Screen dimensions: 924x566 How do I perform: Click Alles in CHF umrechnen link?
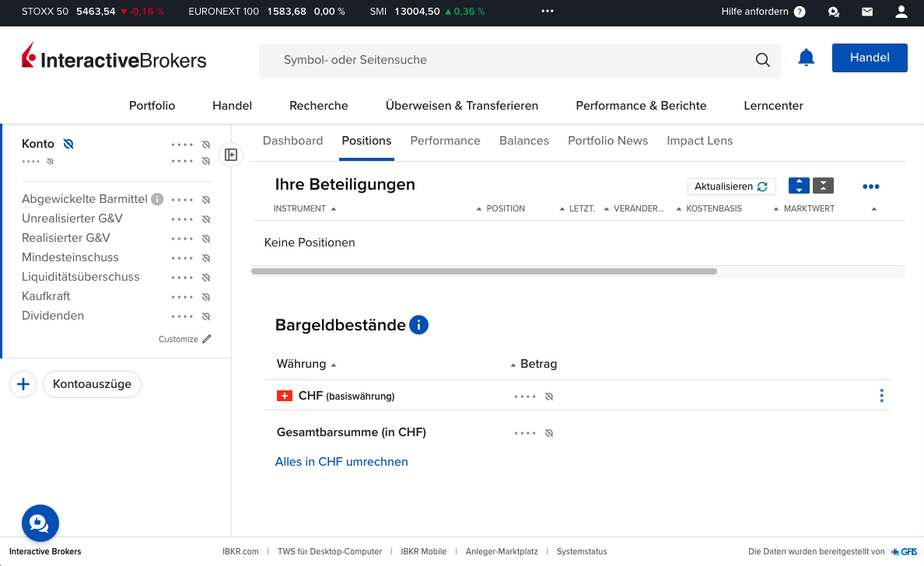click(x=341, y=462)
